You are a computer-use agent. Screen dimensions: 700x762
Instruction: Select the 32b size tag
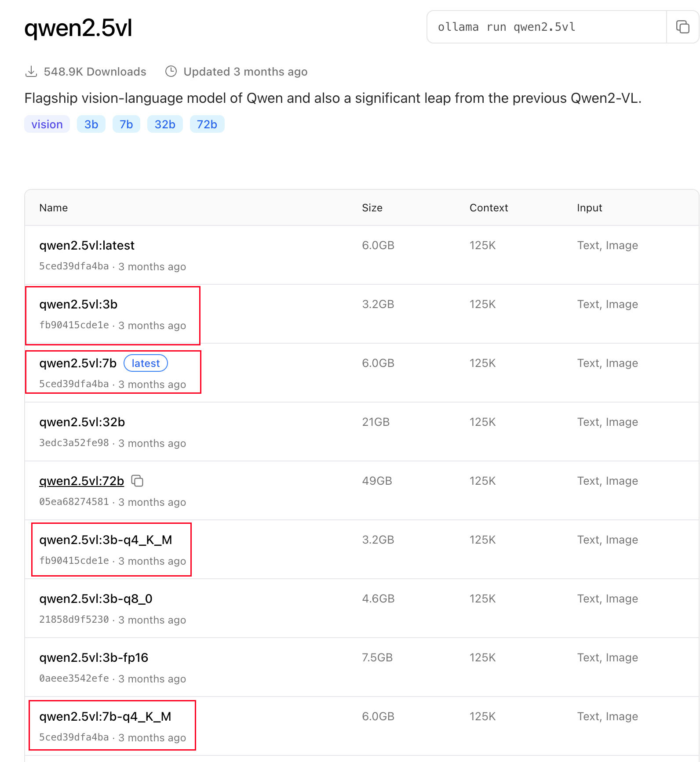(x=165, y=124)
